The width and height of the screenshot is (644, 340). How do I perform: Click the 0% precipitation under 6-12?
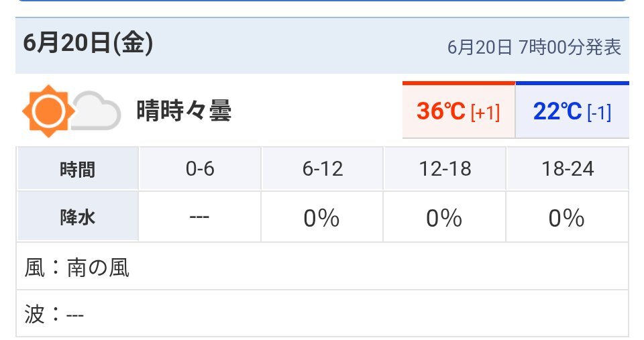(x=321, y=218)
